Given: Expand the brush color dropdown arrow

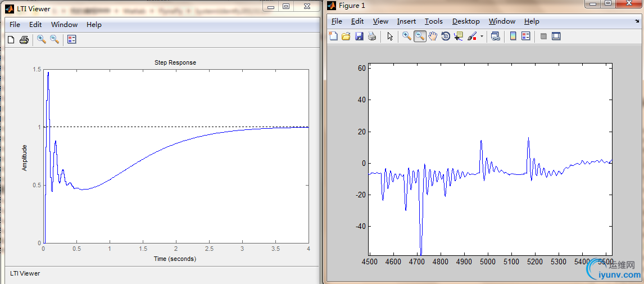Looking at the screenshot, I should (482, 37).
